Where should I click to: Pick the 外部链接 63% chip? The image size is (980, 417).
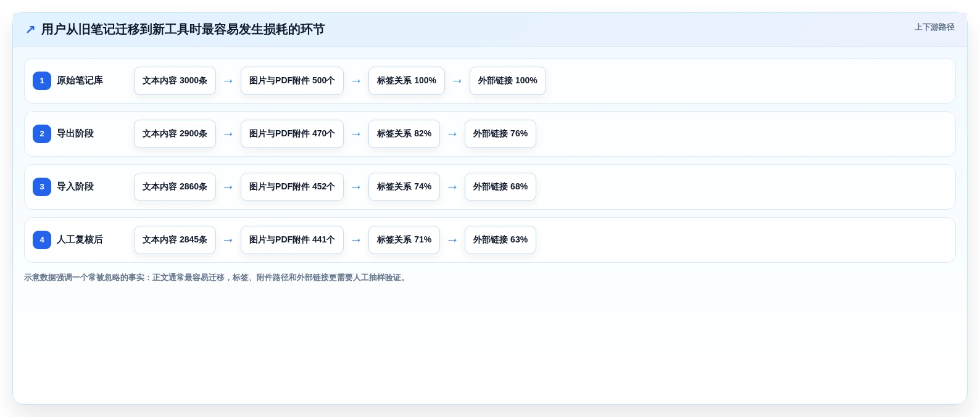[500, 240]
